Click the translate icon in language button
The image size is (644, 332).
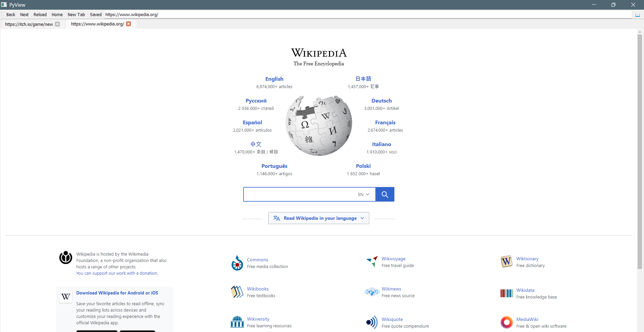click(276, 218)
